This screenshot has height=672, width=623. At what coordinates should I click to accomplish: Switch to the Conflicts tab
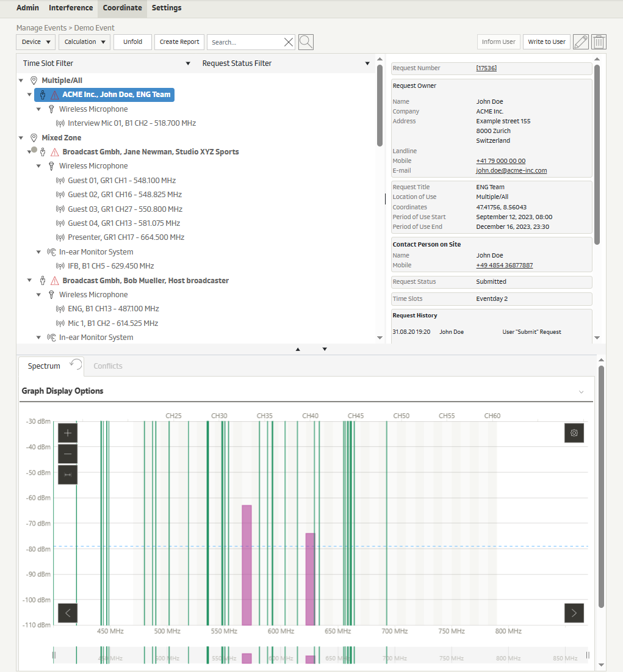click(x=108, y=366)
